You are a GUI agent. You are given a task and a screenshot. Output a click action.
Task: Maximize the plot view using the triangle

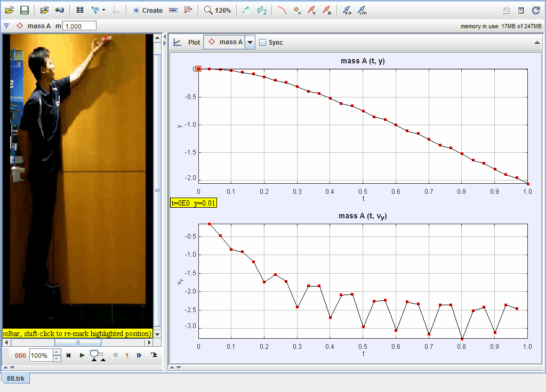[x=536, y=42]
